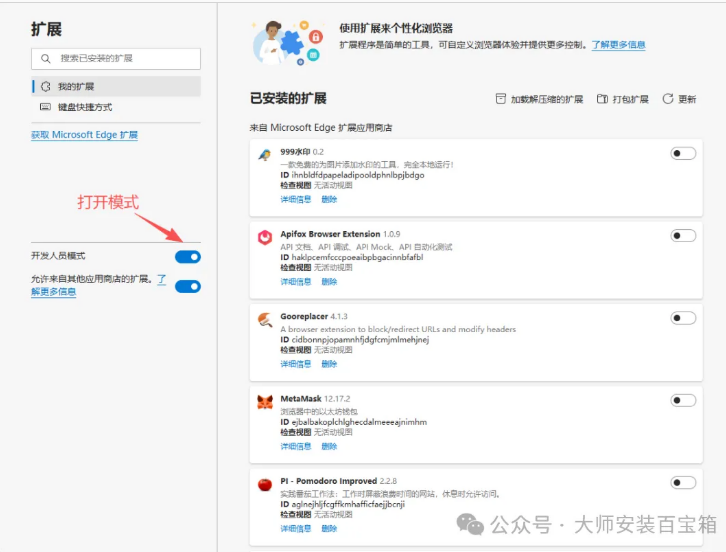The height and width of the screenshot is (552, 726).
Task: Click the MetaMask fox icon
Action: click(x=265, y=402)
